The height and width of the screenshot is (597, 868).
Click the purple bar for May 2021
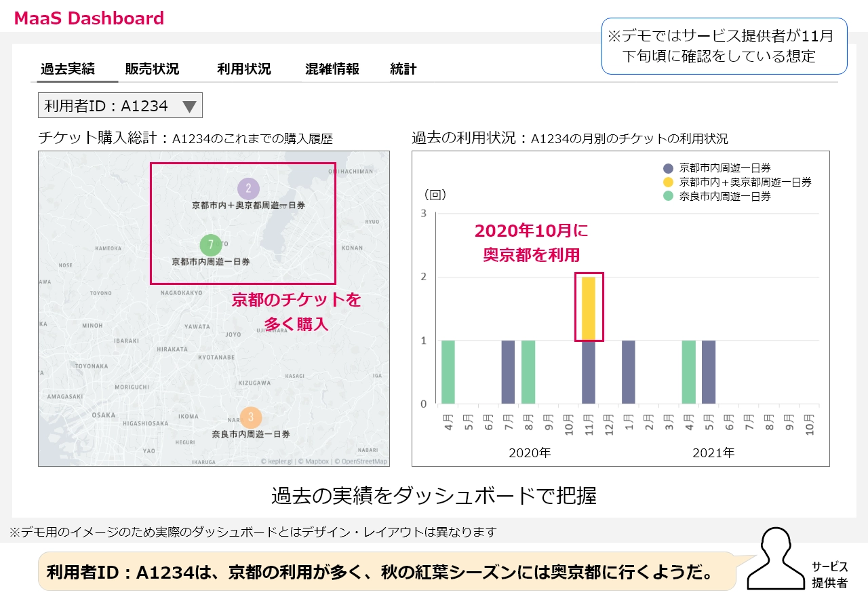(x=709, y=372)
